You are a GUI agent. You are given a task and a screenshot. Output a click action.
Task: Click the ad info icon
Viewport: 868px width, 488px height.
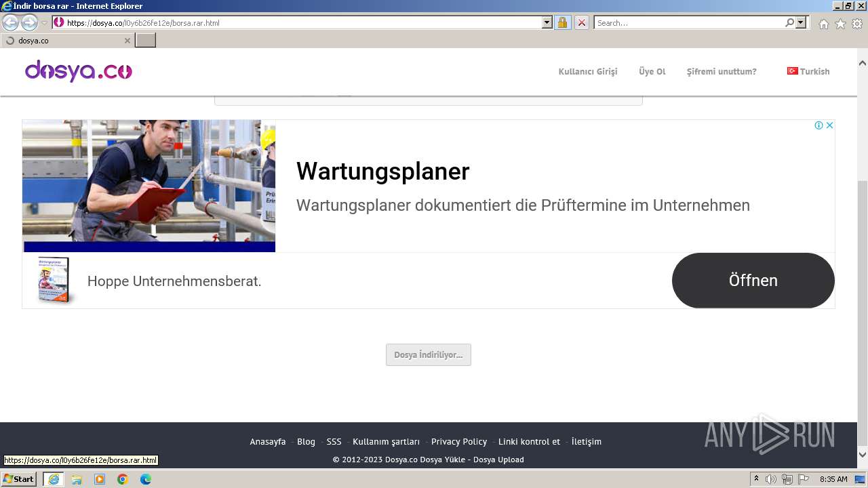point(818,125)
